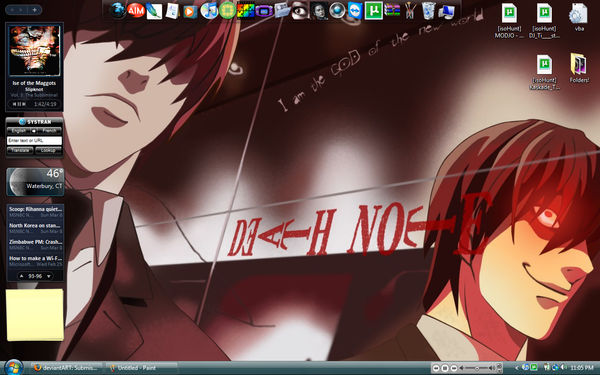Open the isoHunt DJ_Ti torrent file
The height and width of the screenshot is (375, 600).
click(x=544, y=21)
